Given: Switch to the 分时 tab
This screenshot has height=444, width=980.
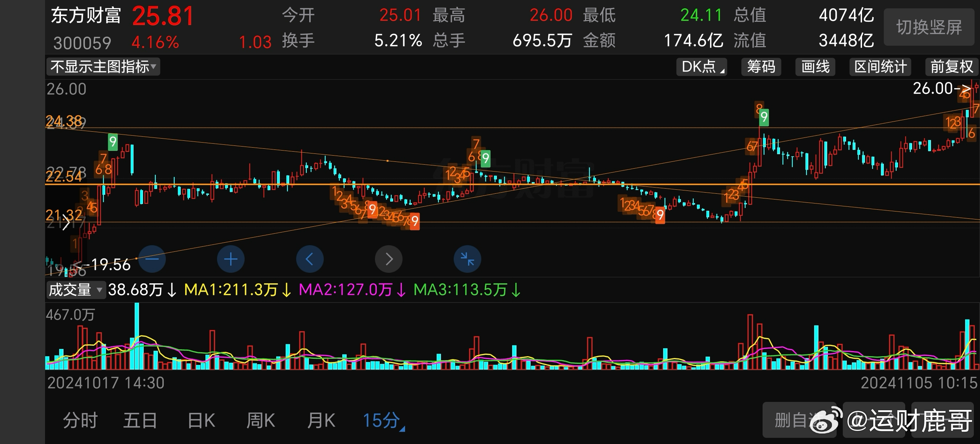Looking at the screenshot, I should click(x=80, y=420).
